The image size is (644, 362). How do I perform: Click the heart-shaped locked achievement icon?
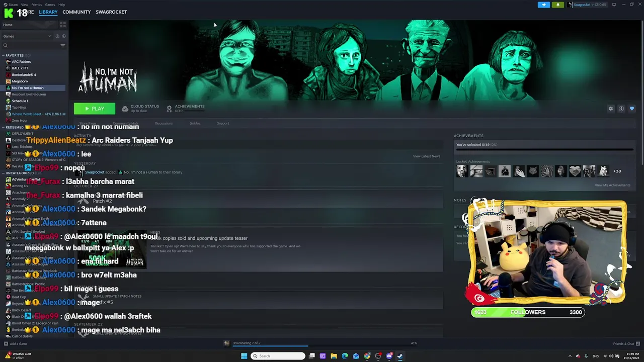point(575,171)
